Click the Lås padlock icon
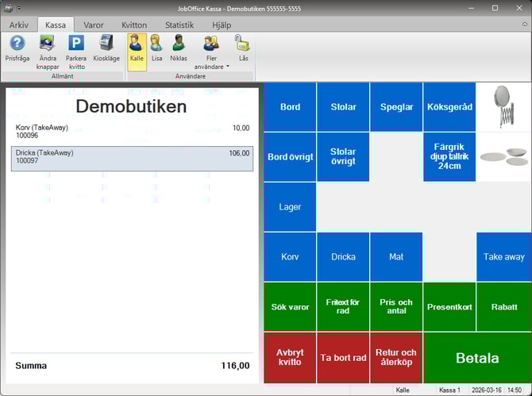 click(242, 44)
